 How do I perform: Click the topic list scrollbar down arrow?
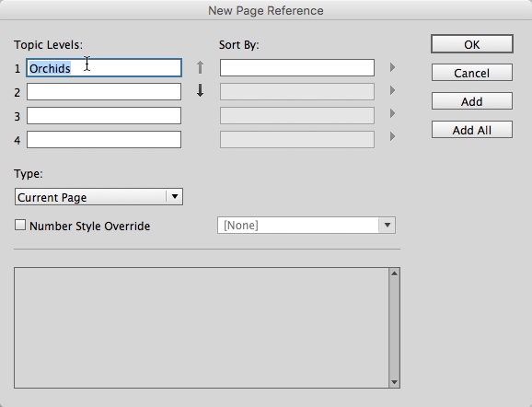(x=394, y=382)
